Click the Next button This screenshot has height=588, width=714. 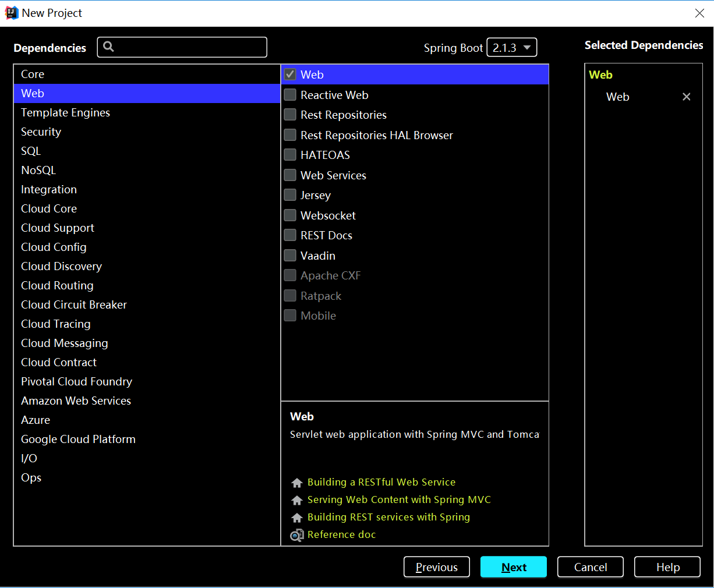coord(514,567)
